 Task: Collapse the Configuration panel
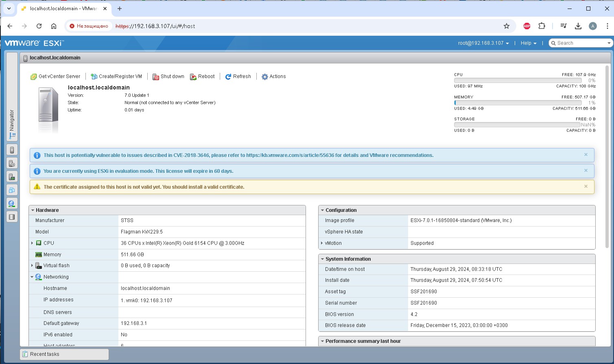coord(322,210)
